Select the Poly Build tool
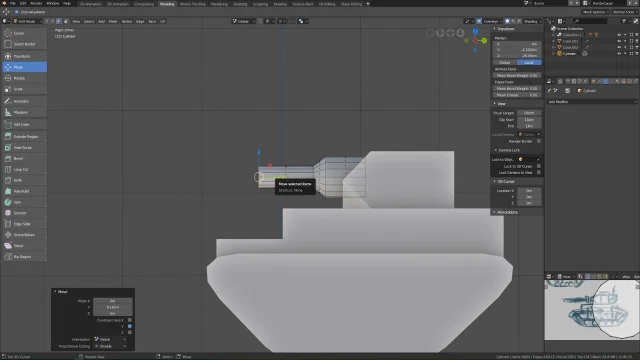Image resolution: width=640 pixels, height=360 pixels. [24, 191]
